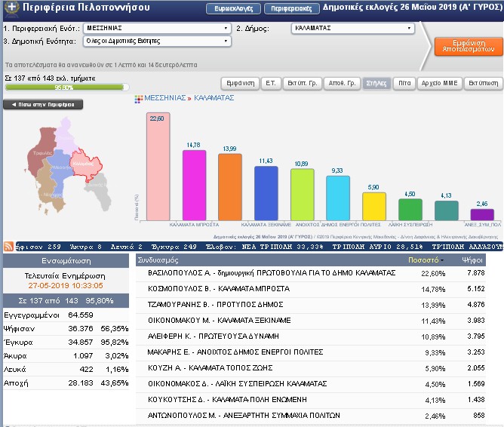Click the teal 4,13 chart bar
504x427 pixels.
[x=447, y=210]
